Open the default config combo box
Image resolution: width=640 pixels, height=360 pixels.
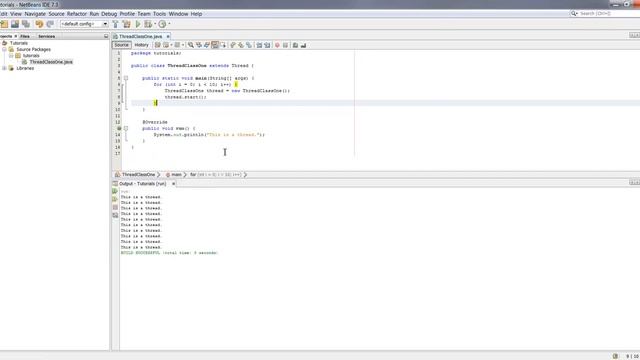84,24
